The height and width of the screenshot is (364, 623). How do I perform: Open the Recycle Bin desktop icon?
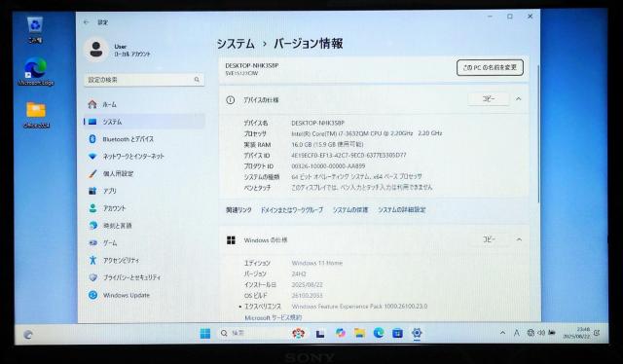pos(35,29)
